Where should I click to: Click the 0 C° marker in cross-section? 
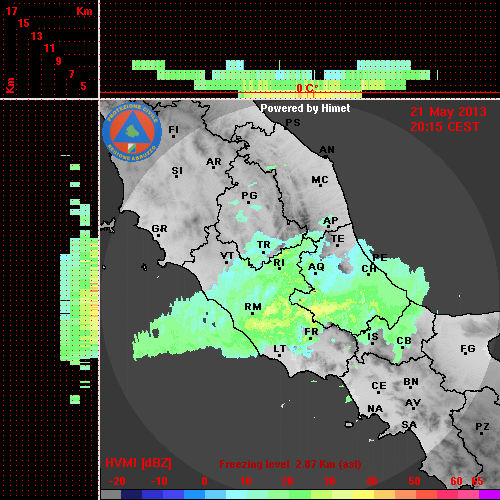(x=307, y=88)
